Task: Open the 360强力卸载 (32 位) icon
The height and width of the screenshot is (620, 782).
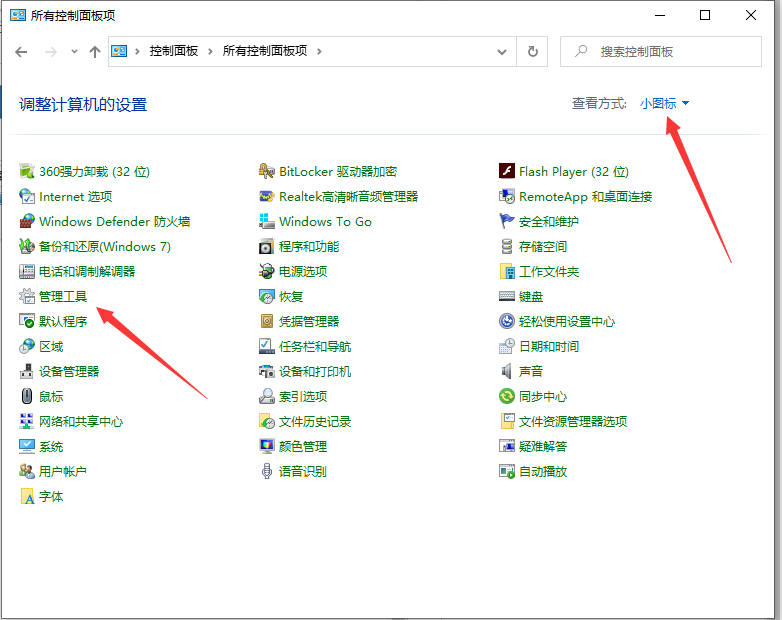Action: click(x=26, y=171)
